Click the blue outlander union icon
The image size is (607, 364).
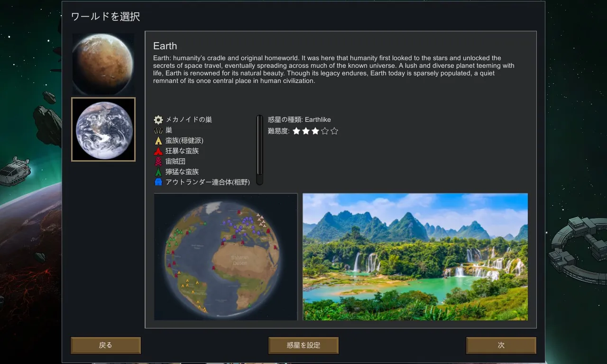158,182
